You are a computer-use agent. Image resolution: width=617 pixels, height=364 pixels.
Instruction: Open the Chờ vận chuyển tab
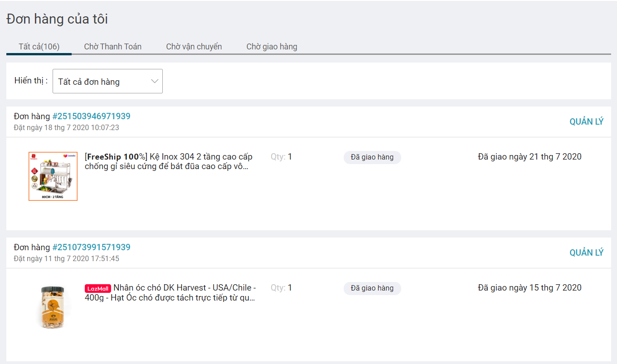click(x=194, y=47)
